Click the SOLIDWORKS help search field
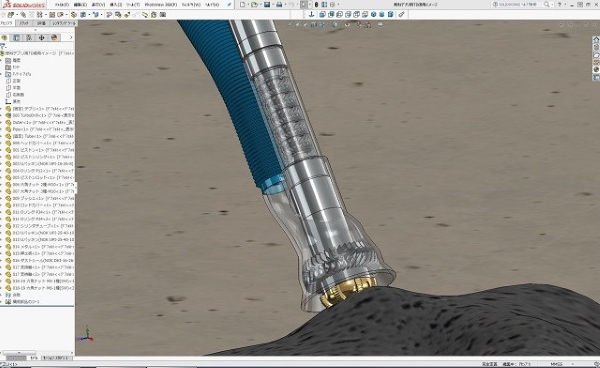 click(519, 5)
